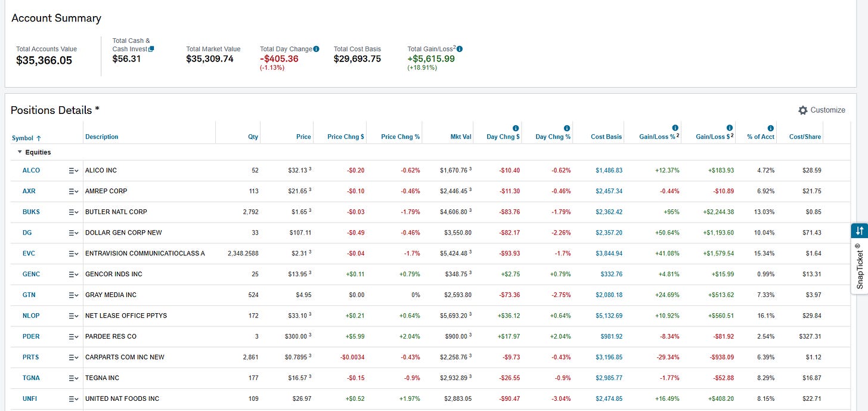The height and width of the screenshot is (411, 868).
Task: Open EVC cost basis $3,844.94
Action: coord(609,254)
